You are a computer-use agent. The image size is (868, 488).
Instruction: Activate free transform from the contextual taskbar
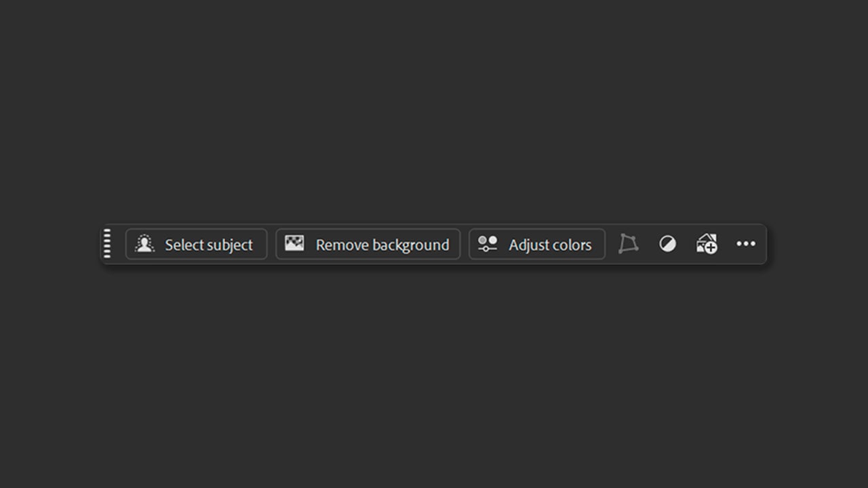point(628,244)
